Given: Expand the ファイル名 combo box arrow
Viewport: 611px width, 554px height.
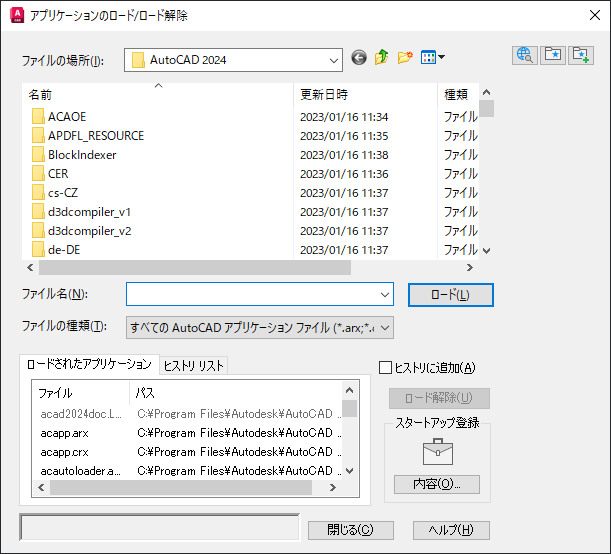Looking at the screenshot, I should (x=385, y=295).
